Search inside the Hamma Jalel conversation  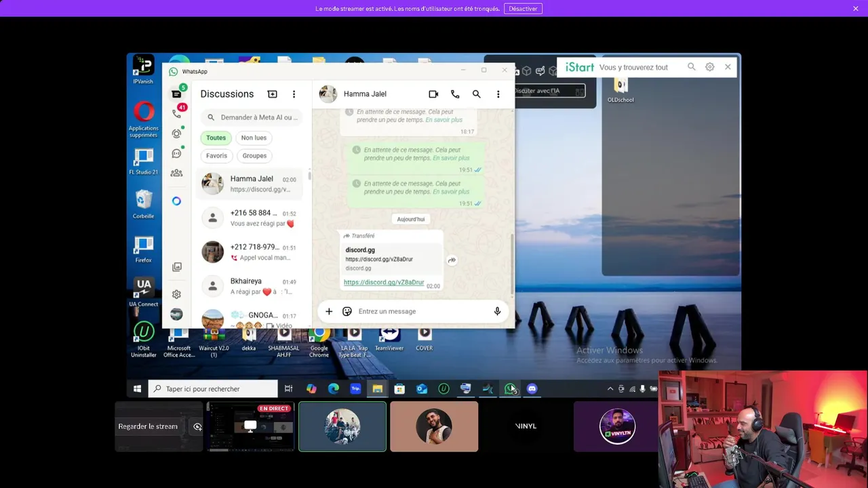coord(477,94)
